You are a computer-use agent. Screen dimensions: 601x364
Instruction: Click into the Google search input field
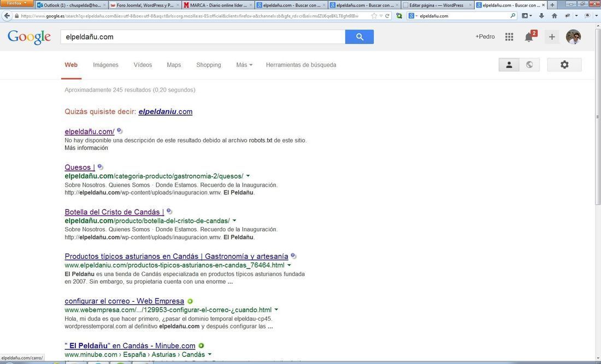click(203, 37)
